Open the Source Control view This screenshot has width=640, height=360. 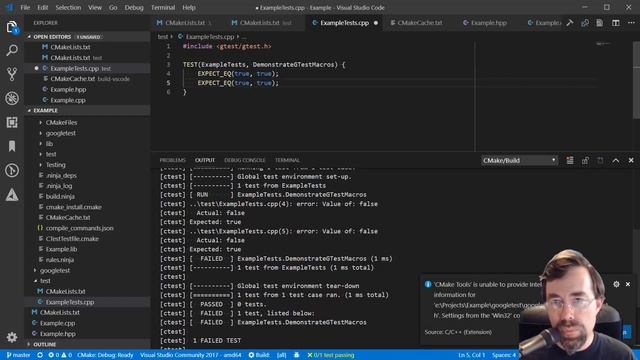(x=12, y=74)
